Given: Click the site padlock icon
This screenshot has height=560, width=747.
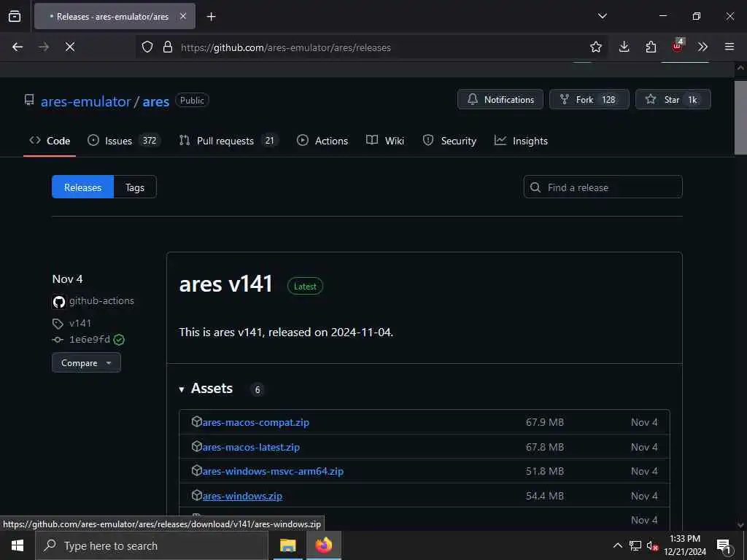Looking at the screenshot, I should tap(168, 47).
